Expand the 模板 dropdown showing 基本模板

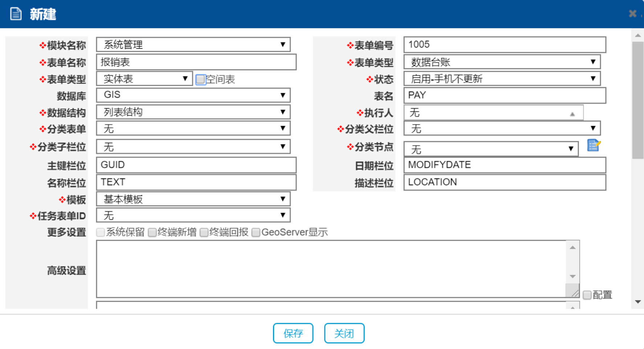point(193,199)
